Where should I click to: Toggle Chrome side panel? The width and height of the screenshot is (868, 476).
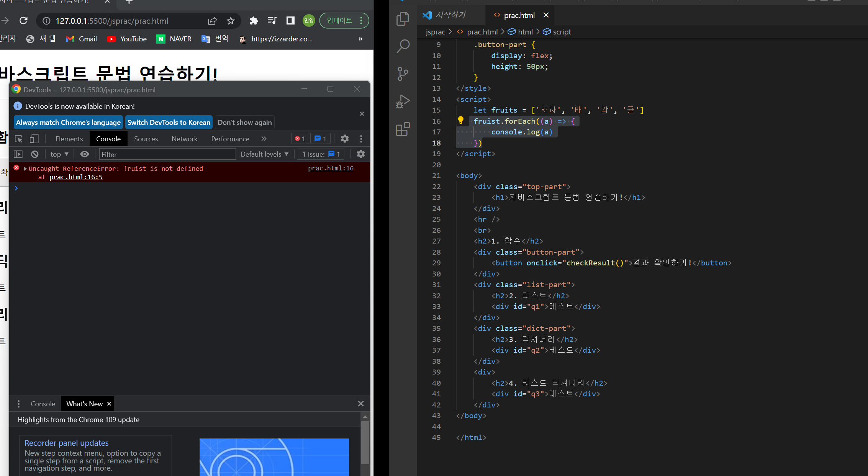(x=290, y=21)
